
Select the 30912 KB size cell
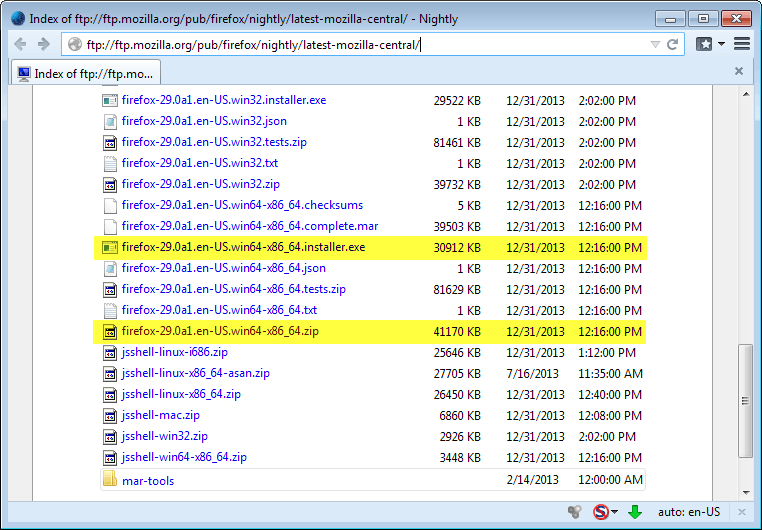[457, 248]
